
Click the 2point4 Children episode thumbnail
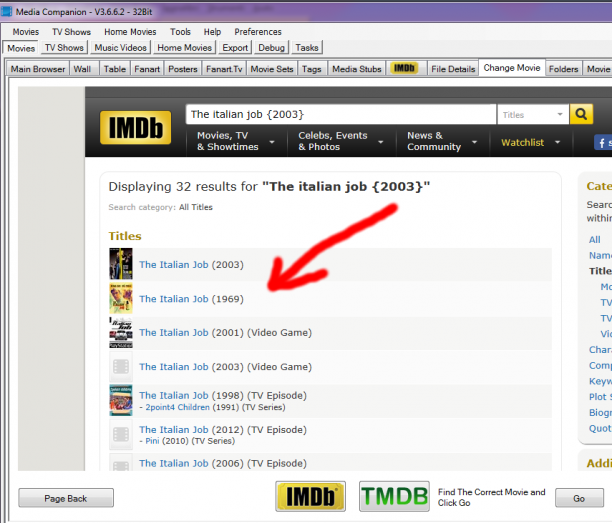pyautogui.click(x=121, y=400)
